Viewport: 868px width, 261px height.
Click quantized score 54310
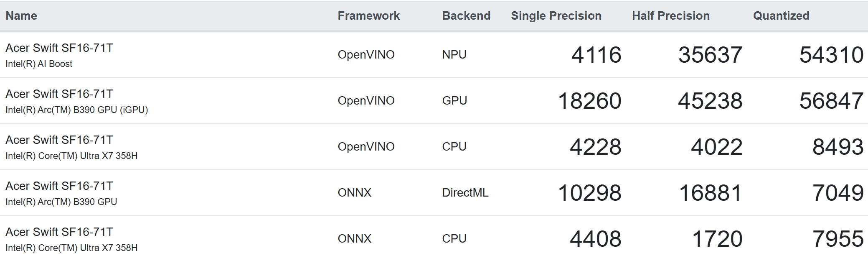(831, 55)
